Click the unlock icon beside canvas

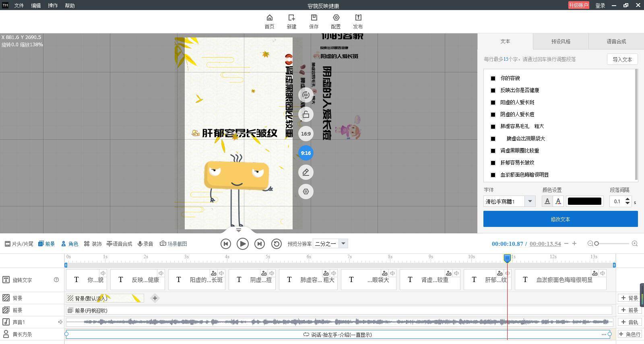tap(306, 115)
